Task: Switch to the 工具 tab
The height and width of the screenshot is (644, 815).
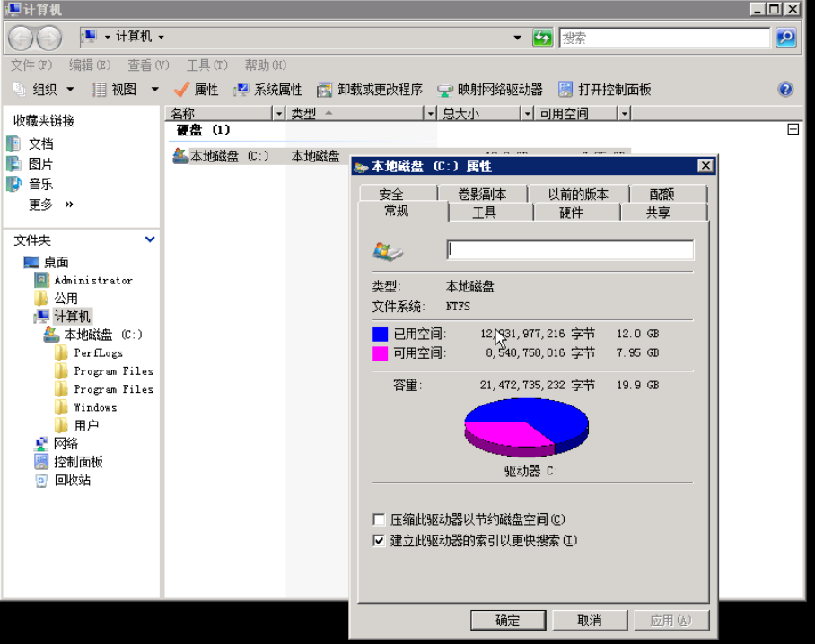Action: tap(491, 213)
